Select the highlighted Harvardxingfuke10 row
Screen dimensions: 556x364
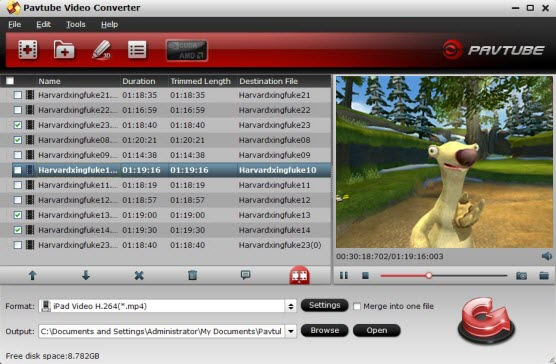172,170
